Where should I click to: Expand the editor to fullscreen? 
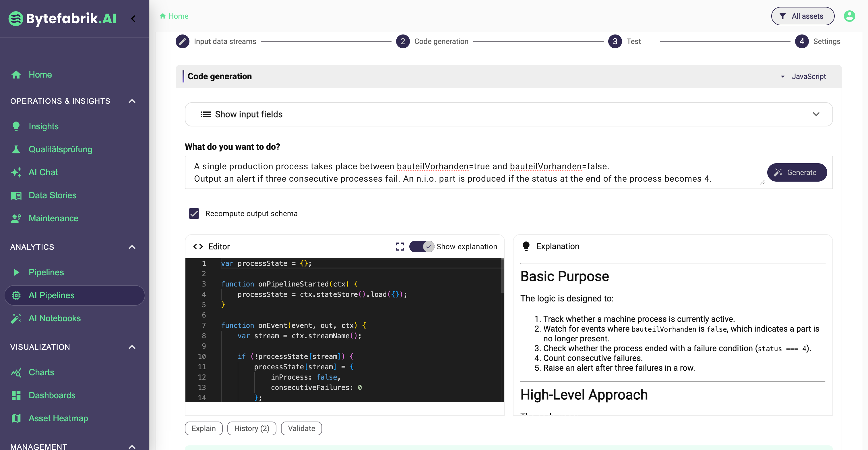click(x=400, y=247)
